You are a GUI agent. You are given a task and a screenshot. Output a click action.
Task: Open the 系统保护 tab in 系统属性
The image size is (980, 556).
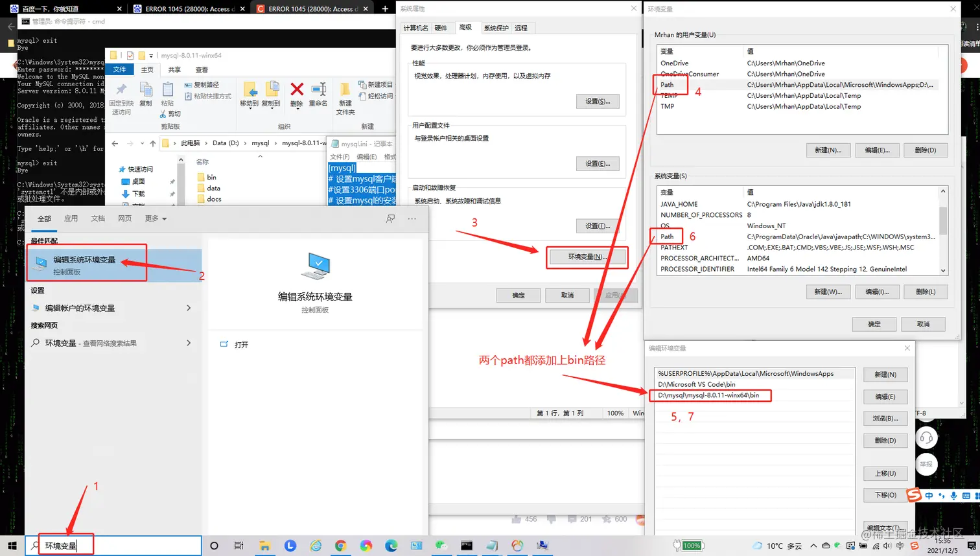496,28
